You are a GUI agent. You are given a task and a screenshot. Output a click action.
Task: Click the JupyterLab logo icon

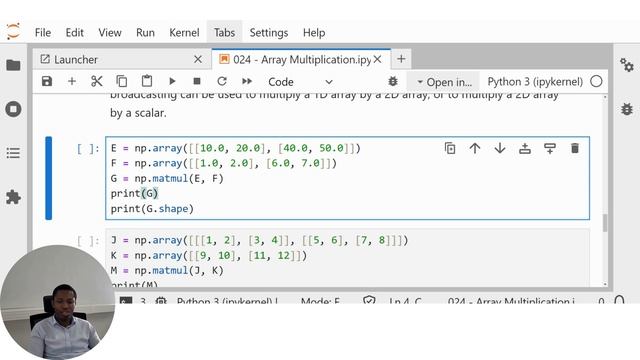point(13,32)
